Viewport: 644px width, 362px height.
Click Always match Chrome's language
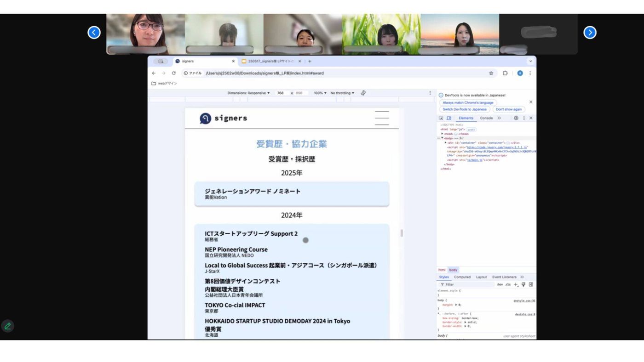[x=468, y=102]
